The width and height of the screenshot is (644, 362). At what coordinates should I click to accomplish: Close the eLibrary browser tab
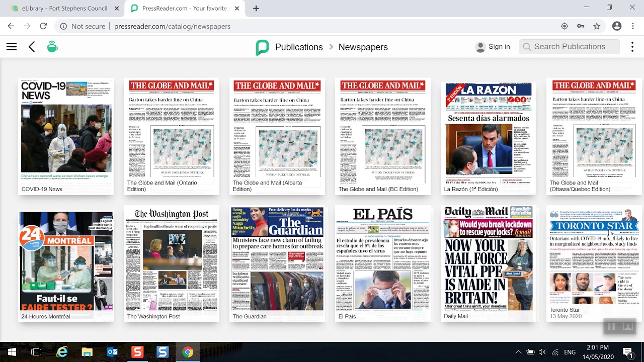[x=117, y=8]
